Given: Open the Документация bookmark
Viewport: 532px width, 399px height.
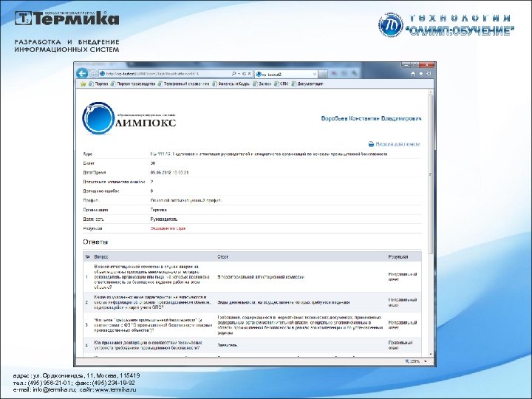Looking at the screenshot, I should [x=307, y=83].
